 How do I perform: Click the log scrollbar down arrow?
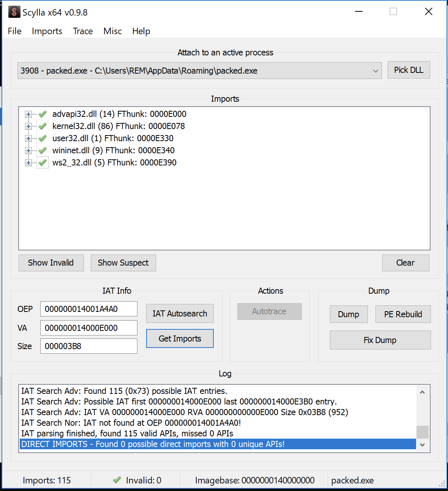tap(423, 445)
